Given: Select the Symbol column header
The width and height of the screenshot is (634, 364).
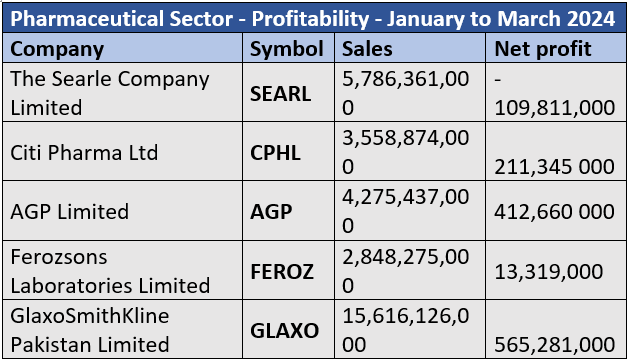Looking at the screenshot, I should [x=288, y=48].
